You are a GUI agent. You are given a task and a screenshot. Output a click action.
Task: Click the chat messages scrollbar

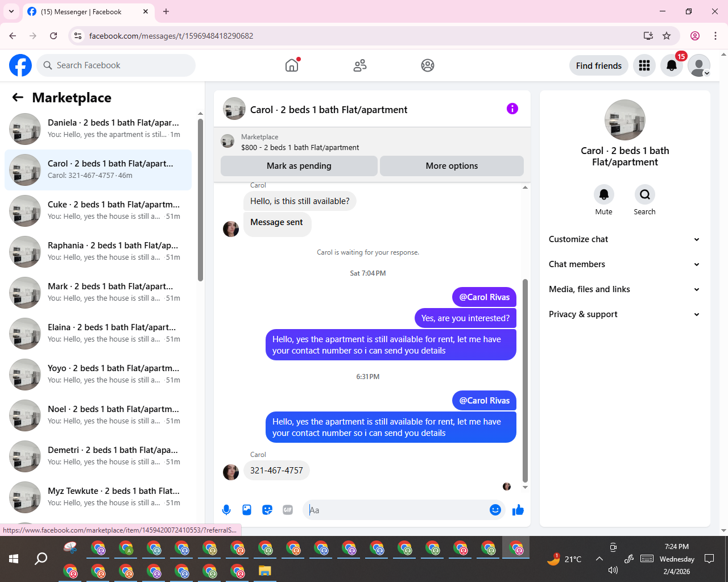click(525, 381)
